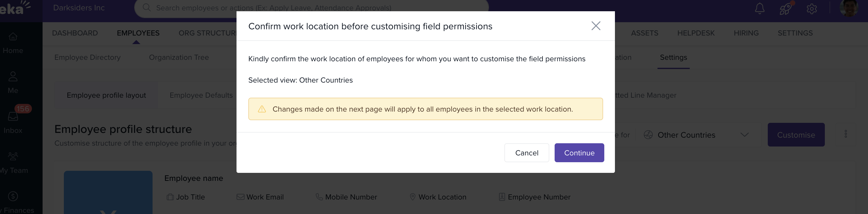The height and width of the screenshot is (214, 868).
Task: Open My Team in sidebar
Action: coord(13,163)
